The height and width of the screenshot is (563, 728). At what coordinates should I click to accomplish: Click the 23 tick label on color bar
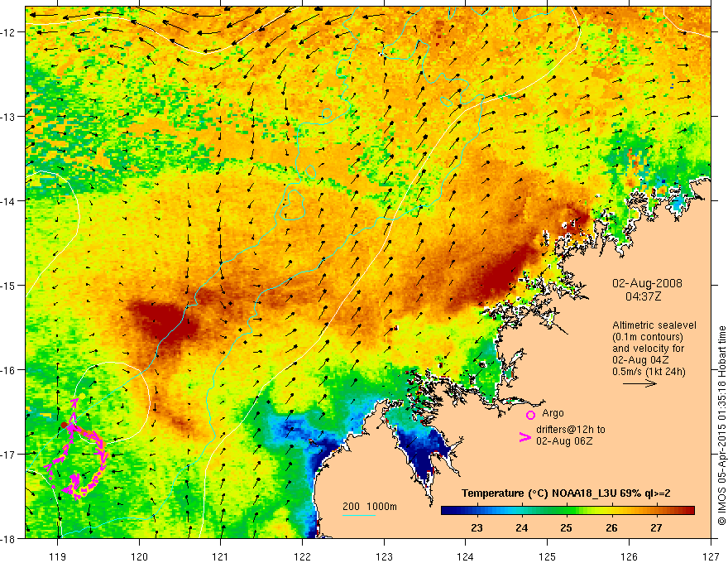477,528
